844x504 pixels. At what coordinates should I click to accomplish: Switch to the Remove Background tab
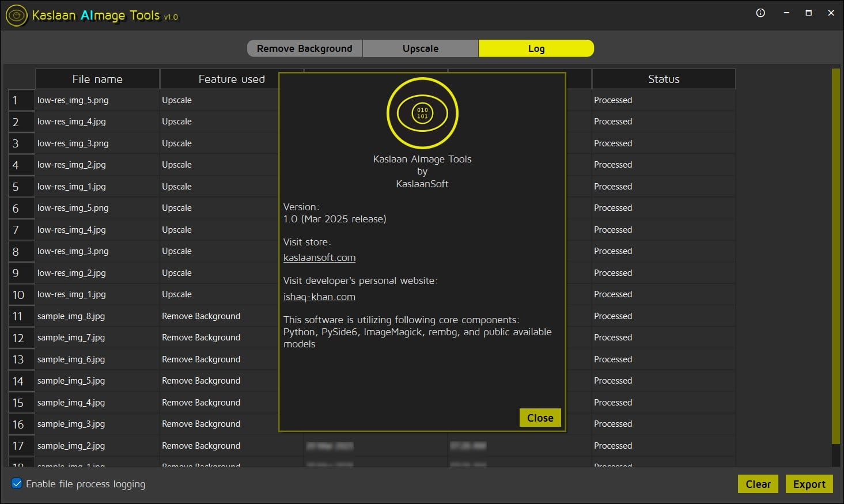pos(304,48)
